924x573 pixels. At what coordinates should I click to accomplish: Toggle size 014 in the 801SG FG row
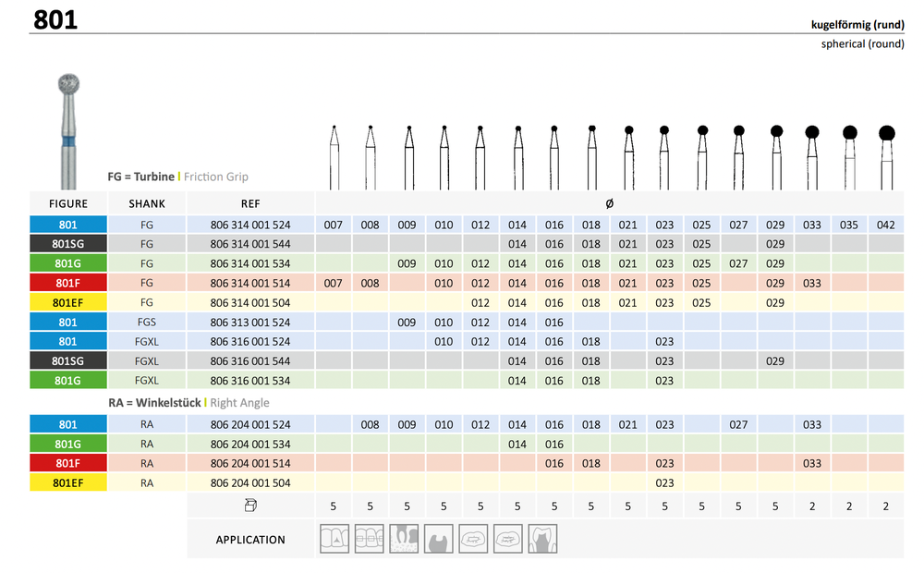[x=517, y=244]
